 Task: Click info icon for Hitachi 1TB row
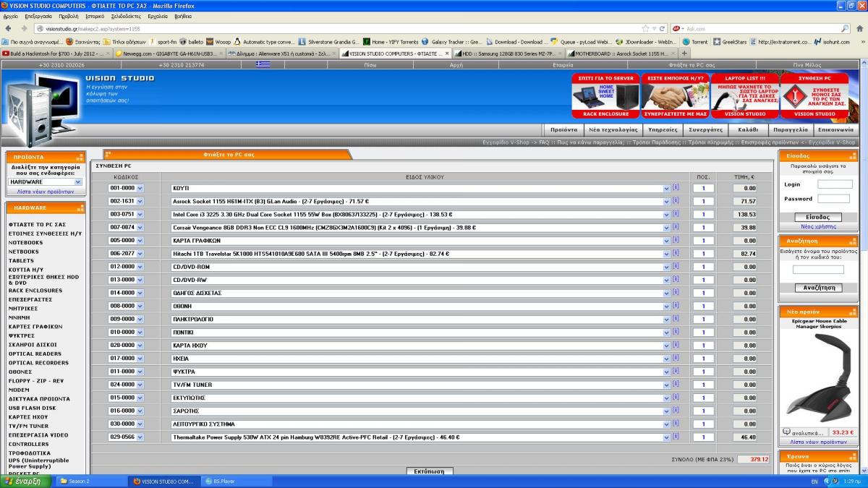click(x=676, y=253)
